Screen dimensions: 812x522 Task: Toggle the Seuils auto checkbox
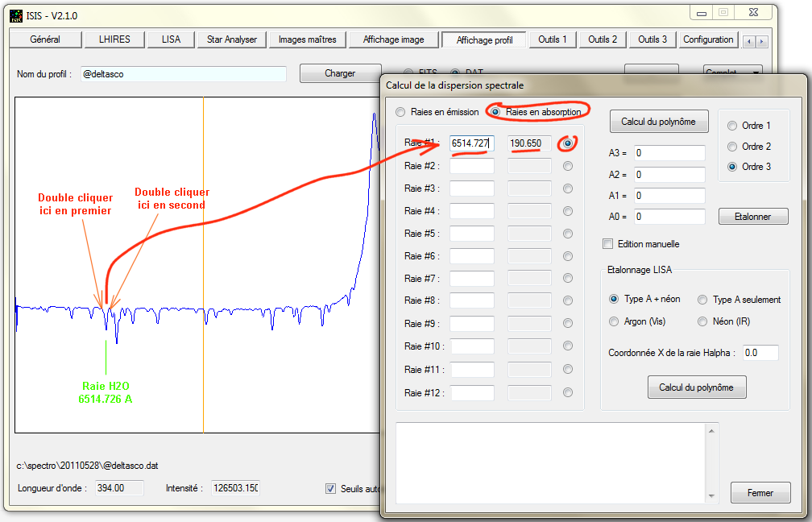[x=330, y=488]
